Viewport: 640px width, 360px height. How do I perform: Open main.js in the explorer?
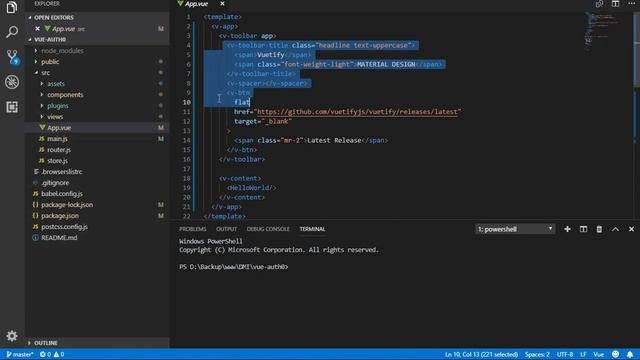point(57,139)
